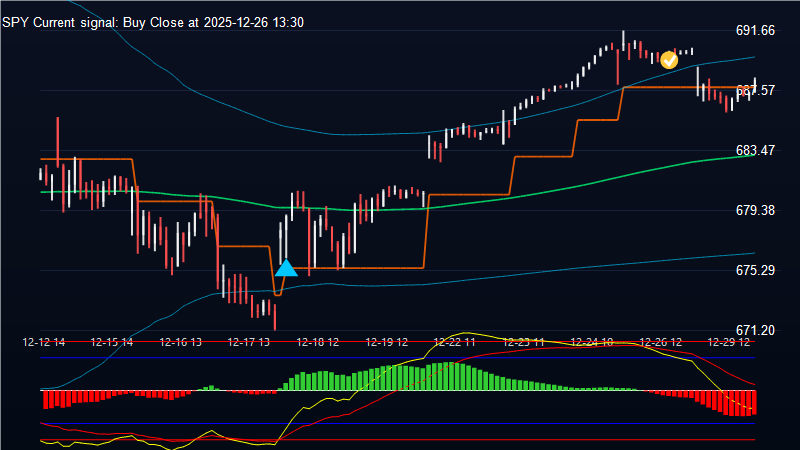
Task: Select the 691.66 price axis label
Action: pyautogui.click(x=755, y=31)
